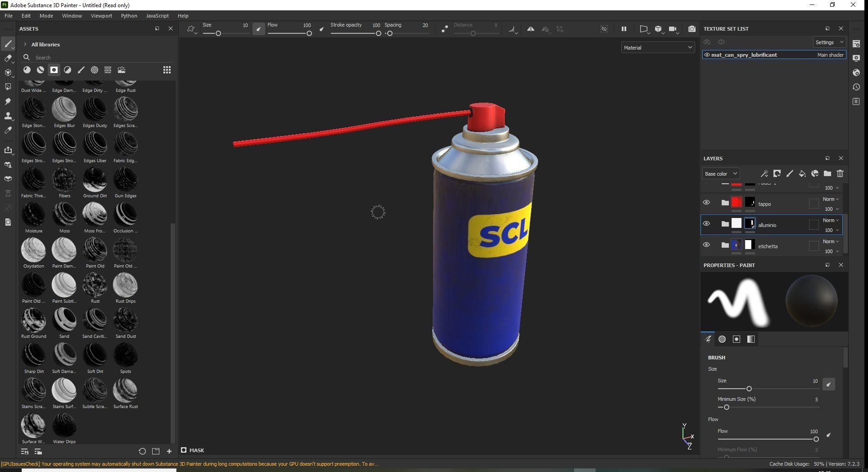Add a paint layer

790,173
